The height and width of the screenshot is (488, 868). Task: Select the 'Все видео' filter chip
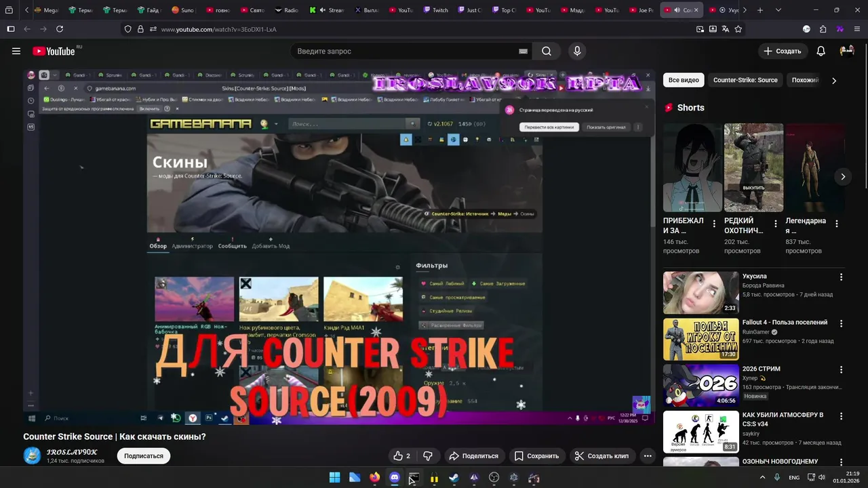tap(684, 80)
